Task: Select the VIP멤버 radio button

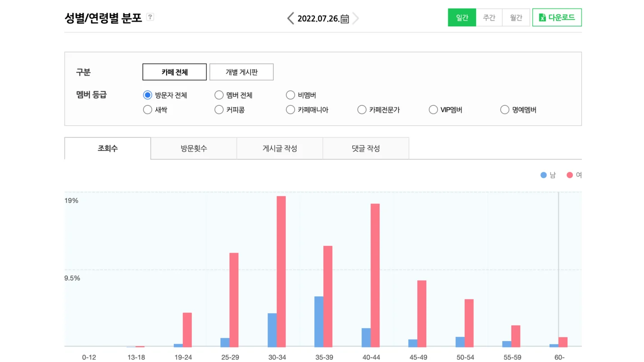Action: point(433,109)
